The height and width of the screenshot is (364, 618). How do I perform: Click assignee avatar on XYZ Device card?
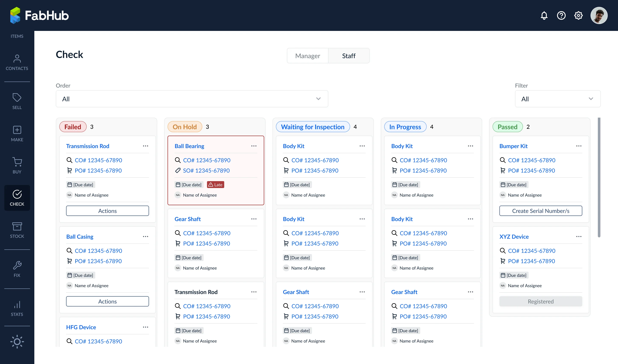[x=503, y=285]
